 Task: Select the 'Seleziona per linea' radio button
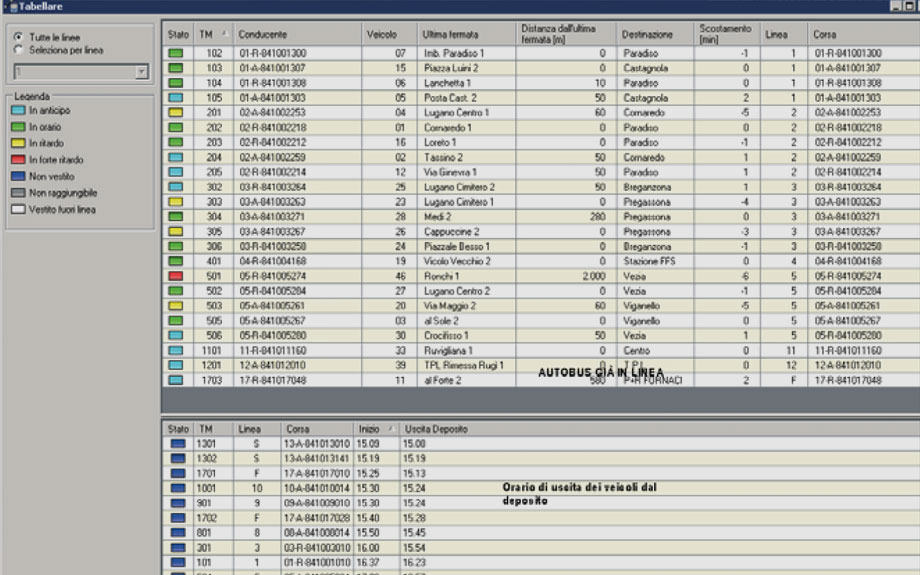coord(18,49)
